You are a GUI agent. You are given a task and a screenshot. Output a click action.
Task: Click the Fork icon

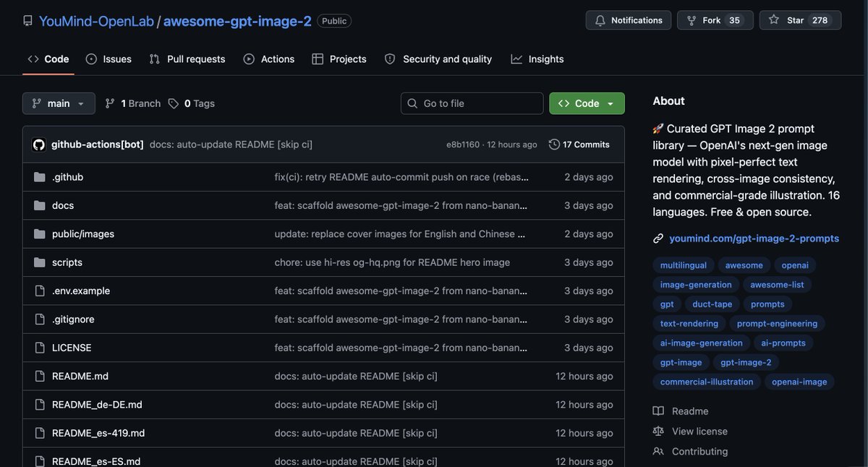(692, 20)
